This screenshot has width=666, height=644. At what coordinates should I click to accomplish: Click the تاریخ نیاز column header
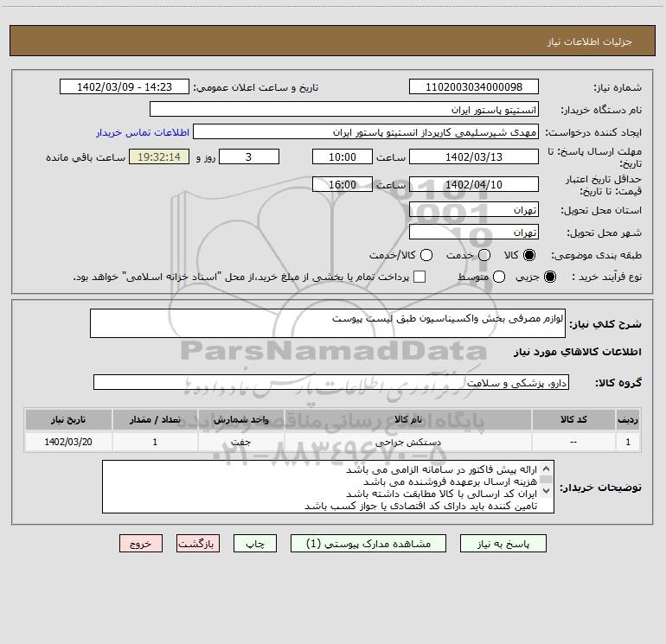click(x=68, y=419)
